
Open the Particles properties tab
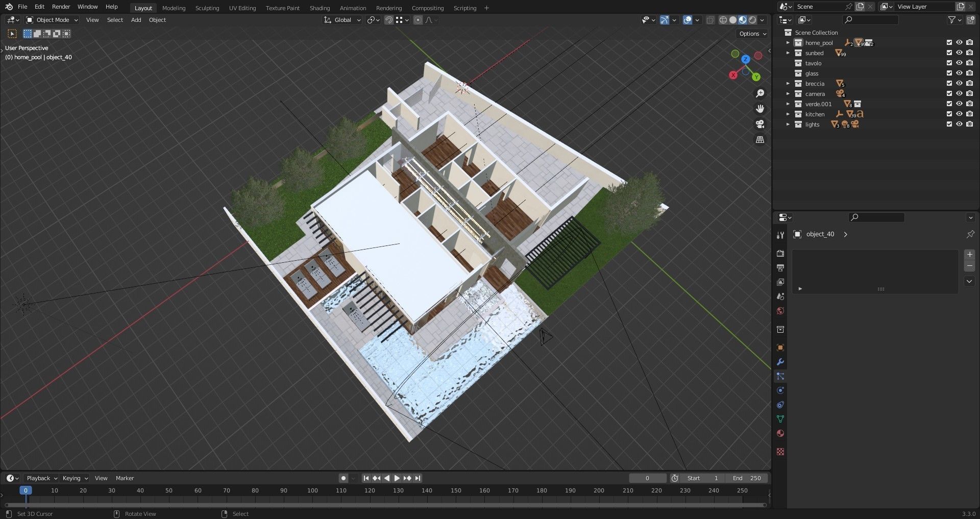point(780,376)
